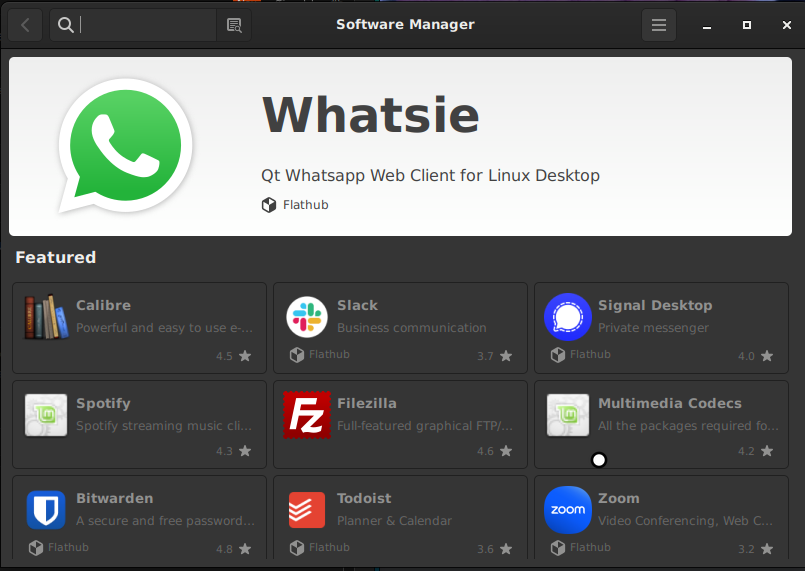Click 'Private messenger' description
805x571 pixels.
pyautogui.click(x=653, y=328)
